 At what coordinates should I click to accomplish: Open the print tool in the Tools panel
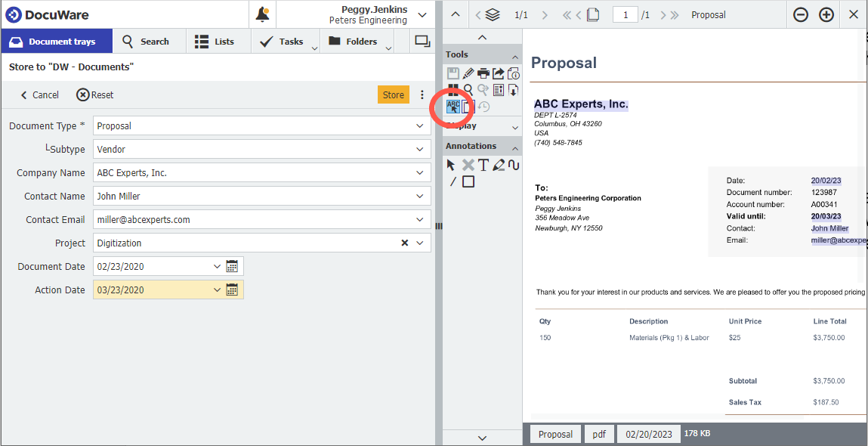pos(482,73)
